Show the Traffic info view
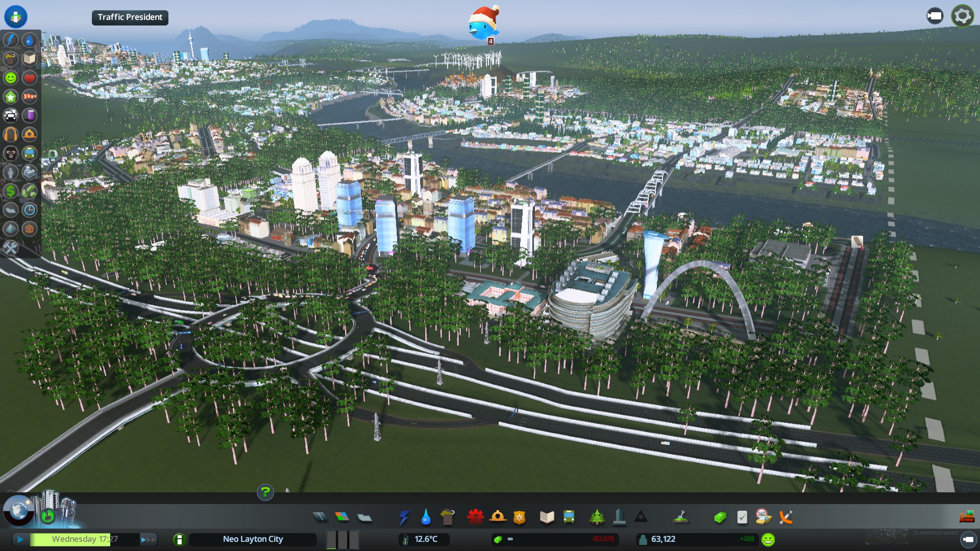This screenshot has width=980, height=551. 10,115
